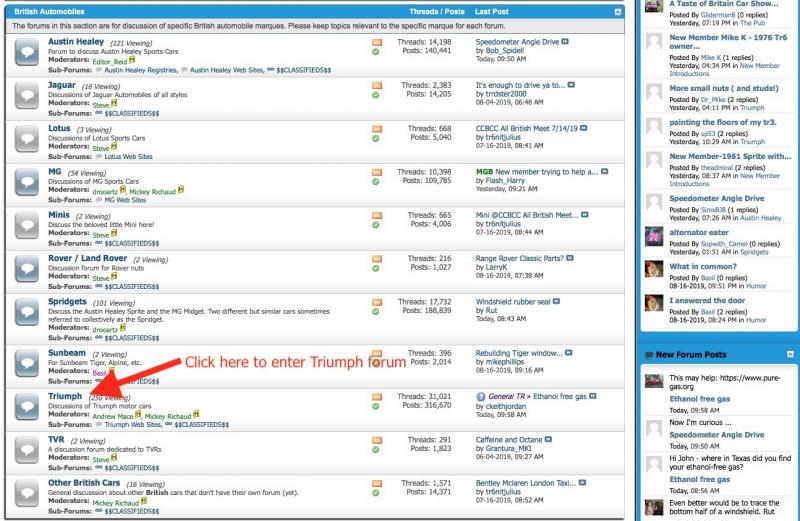Click green check icon in TVR row
This screenshot has width=800, height=521.
pyautogui.click(x=376, y=450)
